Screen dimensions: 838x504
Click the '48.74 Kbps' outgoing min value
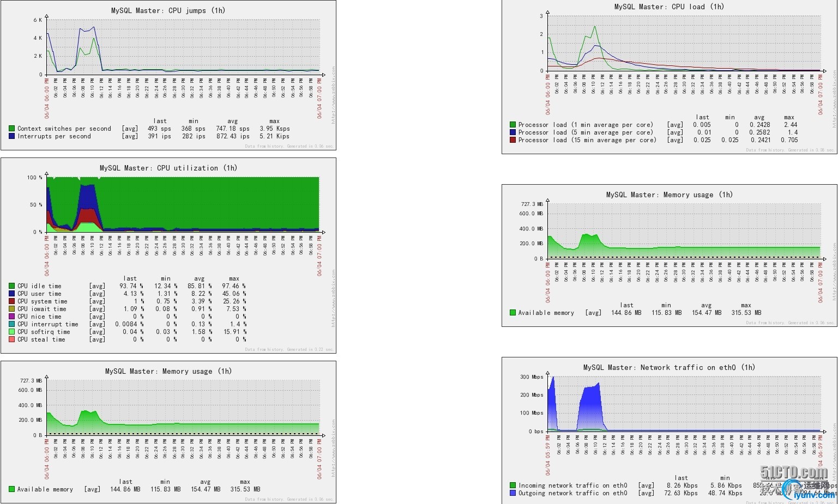tap(725, 493)
